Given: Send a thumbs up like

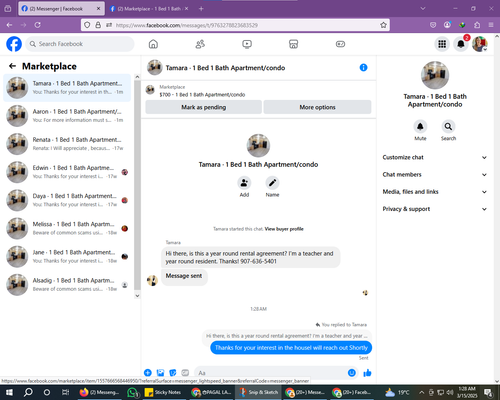Looking at the screenshot, I should (x=367, y=373).
